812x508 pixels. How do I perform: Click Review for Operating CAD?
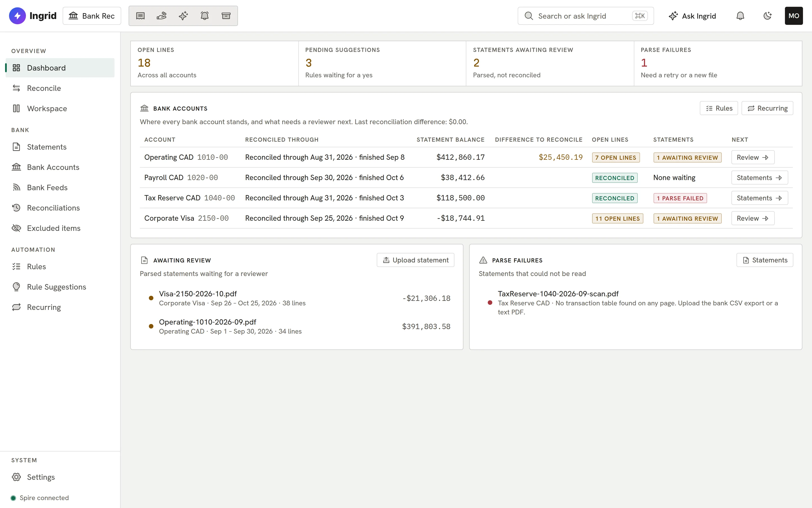[x=753, y=157]
